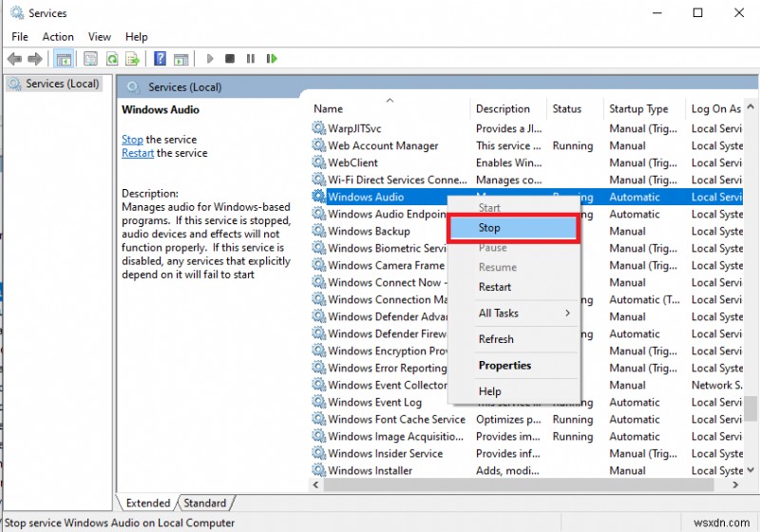Image resolution: width=760 pixels, height=532 pixels.
Task: Sort by the Name column header
Action: [389, 108]
